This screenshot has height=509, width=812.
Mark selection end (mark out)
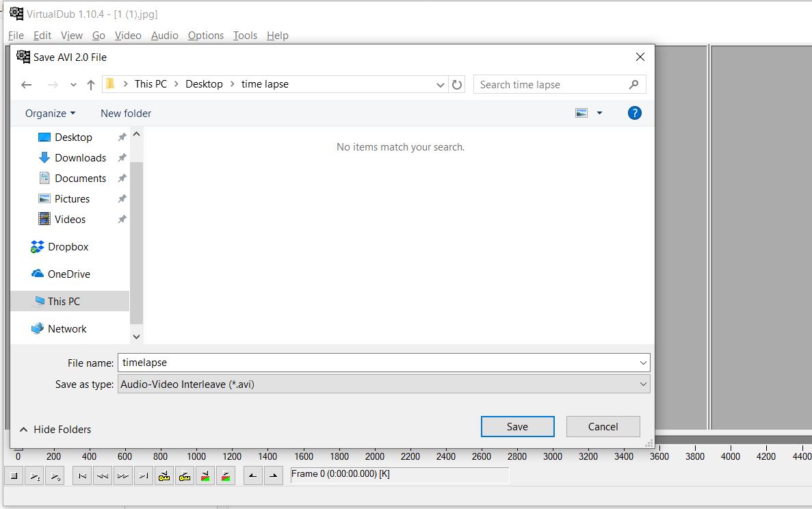click(x=274, y=476)
